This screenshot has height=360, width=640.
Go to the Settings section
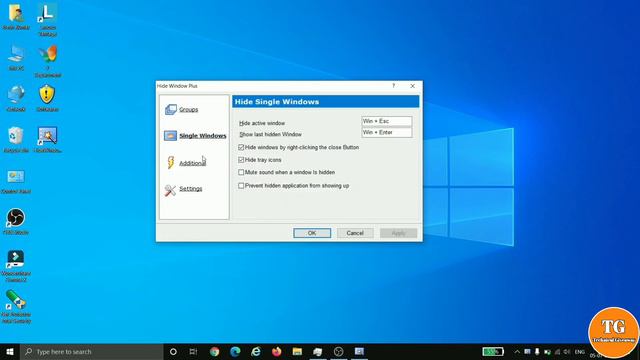tap(191, 189)
